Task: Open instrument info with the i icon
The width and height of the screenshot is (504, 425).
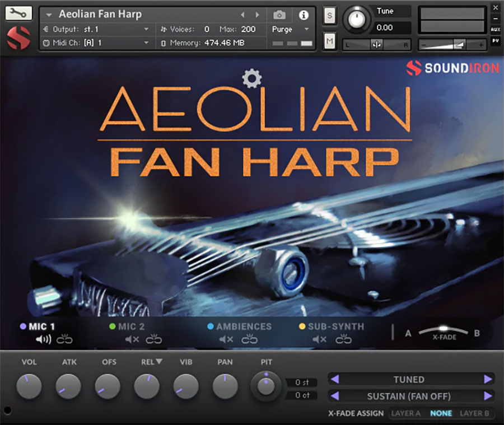Action: click(304, 15)
